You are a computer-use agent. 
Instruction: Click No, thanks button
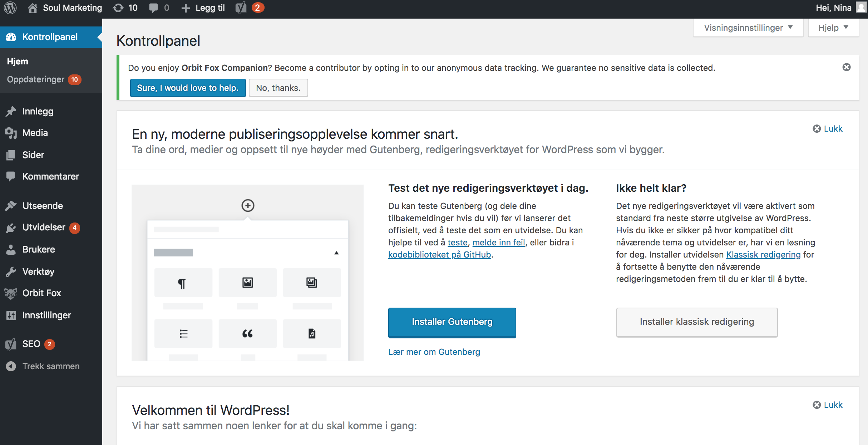click(x=278, y=88)
